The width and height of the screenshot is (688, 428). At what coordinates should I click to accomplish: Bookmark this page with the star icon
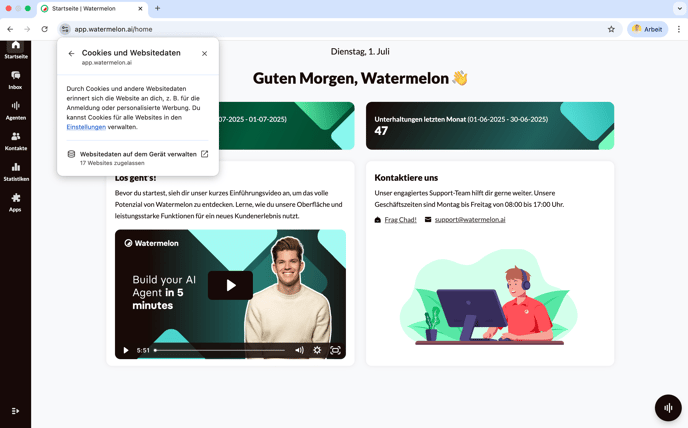pos(611,29)
